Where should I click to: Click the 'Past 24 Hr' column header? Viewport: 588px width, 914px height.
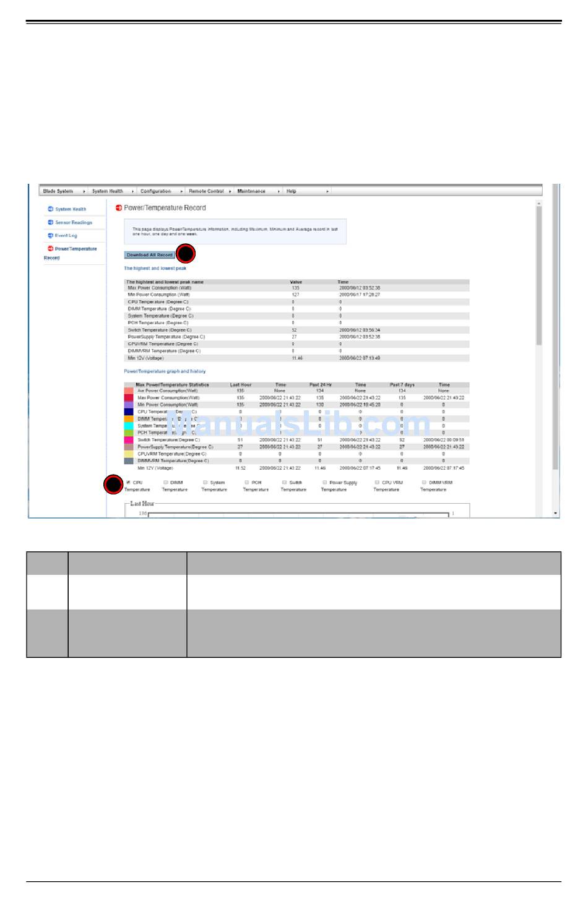tap(321, 385)
